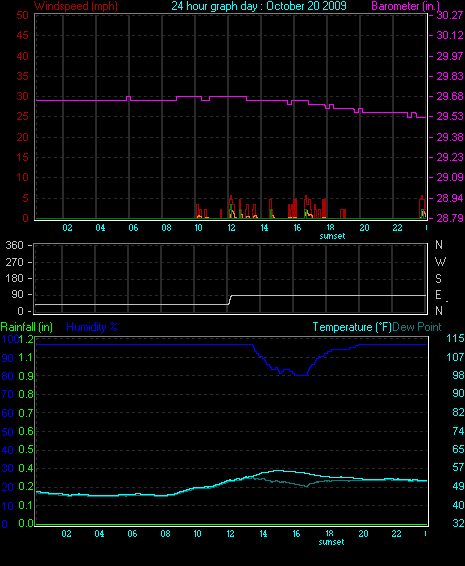
Task: Click the sunset marker under bottom graph
Action: tap(331, 542)
